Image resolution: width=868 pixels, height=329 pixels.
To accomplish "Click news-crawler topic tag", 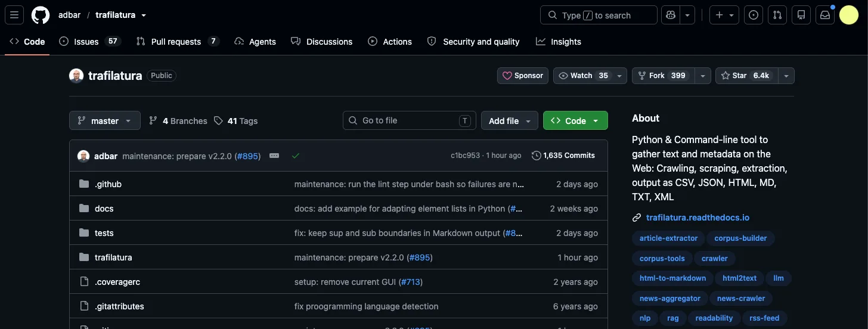I will (x=741, y=299).
